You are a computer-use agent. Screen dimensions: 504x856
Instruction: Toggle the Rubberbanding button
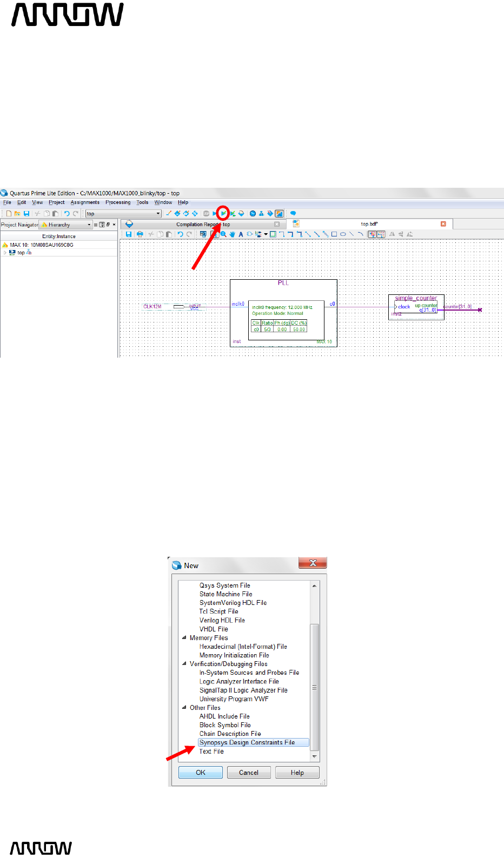pyautogui.click(x=372, y=234)
